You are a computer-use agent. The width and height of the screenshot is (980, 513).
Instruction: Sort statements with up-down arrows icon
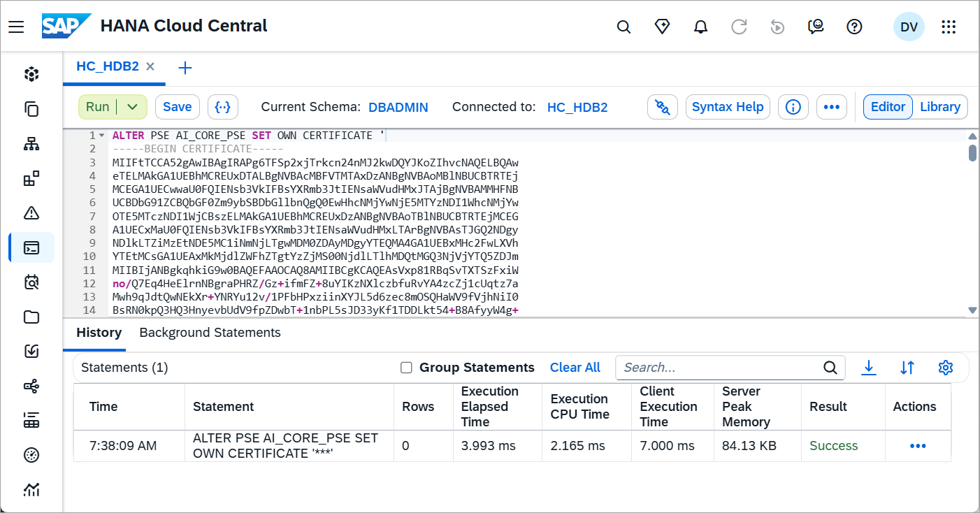coord(907,368)
